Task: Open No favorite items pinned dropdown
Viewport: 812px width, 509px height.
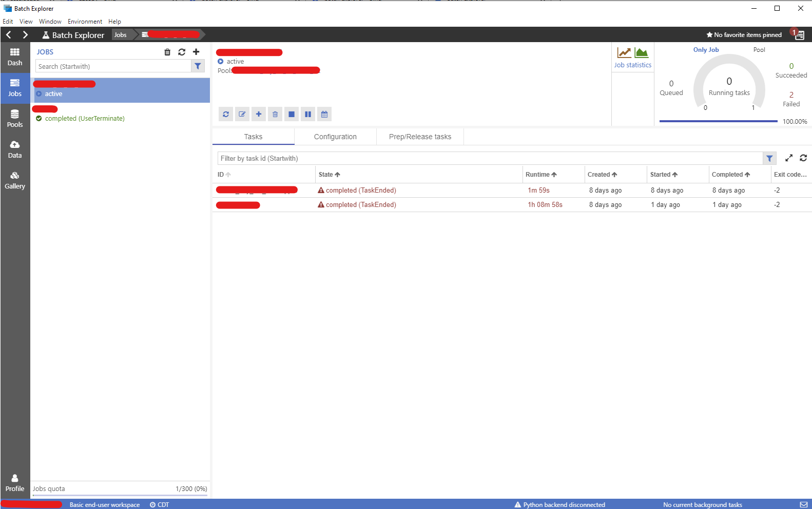Action: coord(744,35)
